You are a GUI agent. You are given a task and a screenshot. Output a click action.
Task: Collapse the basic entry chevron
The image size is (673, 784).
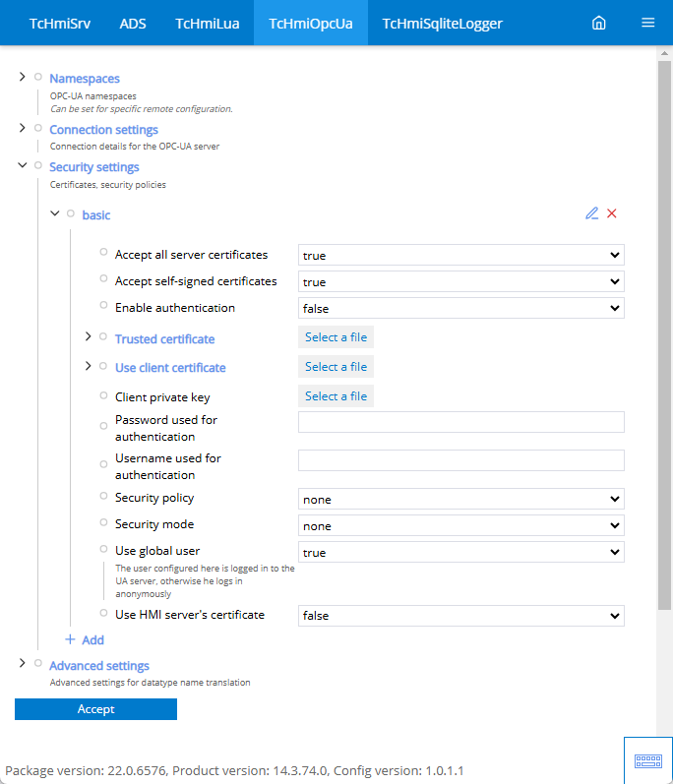pyautogui.click(x=55, y=213)
